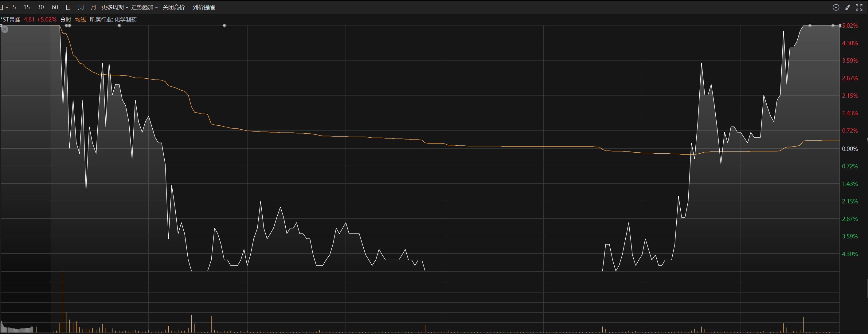Open the paintbrush drawing tool
Screen dimensions: 868x334
847,7
